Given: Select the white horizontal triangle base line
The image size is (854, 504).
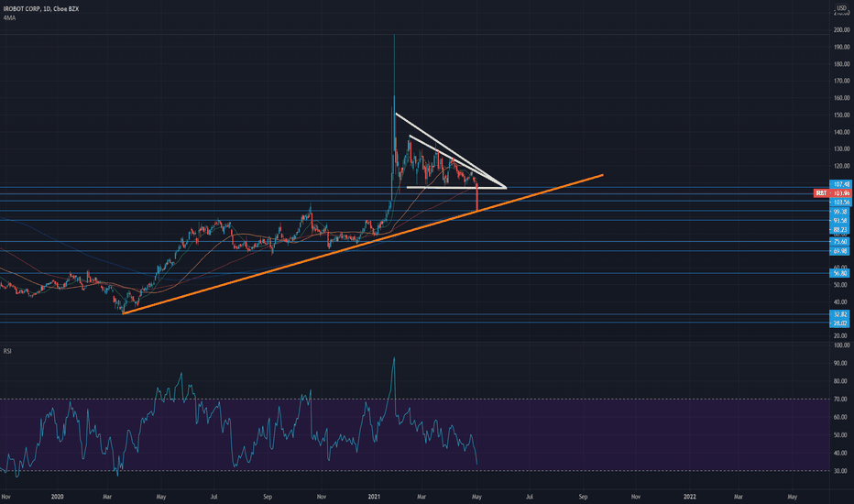Looking at the screenshot, I should (x=456, y=188).
